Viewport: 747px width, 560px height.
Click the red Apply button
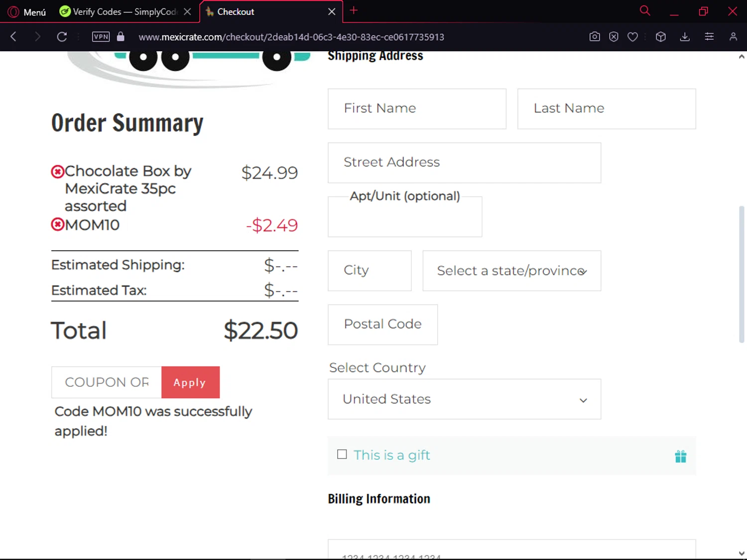tap(190, 382)
